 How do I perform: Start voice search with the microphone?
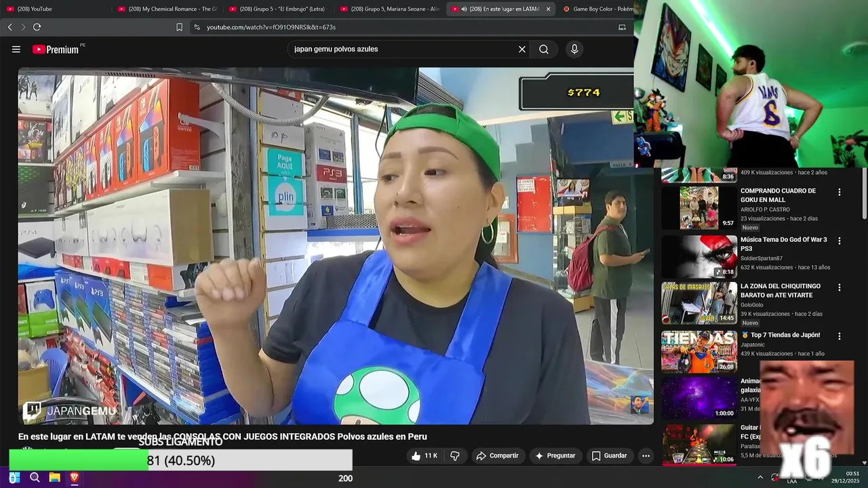coord(574,49)
